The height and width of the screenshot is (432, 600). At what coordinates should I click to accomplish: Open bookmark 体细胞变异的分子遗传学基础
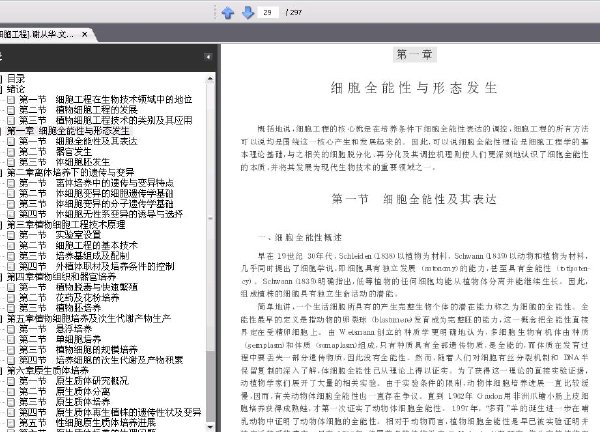96,204
